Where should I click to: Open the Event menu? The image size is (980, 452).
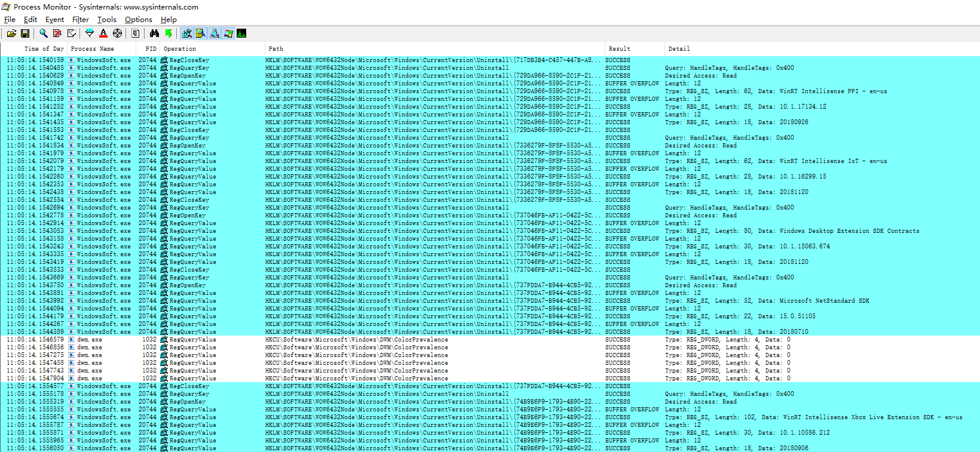54,20
